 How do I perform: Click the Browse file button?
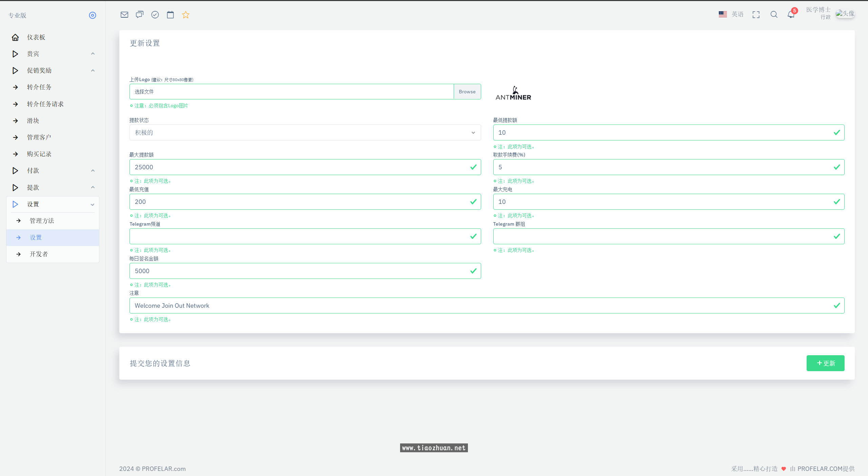pyautogui.click(x=467, y=92)
